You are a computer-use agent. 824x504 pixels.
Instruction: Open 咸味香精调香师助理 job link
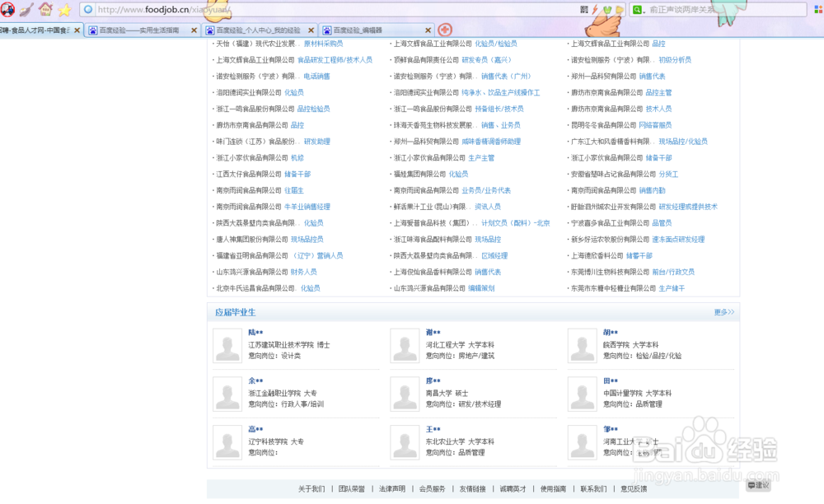491,141
